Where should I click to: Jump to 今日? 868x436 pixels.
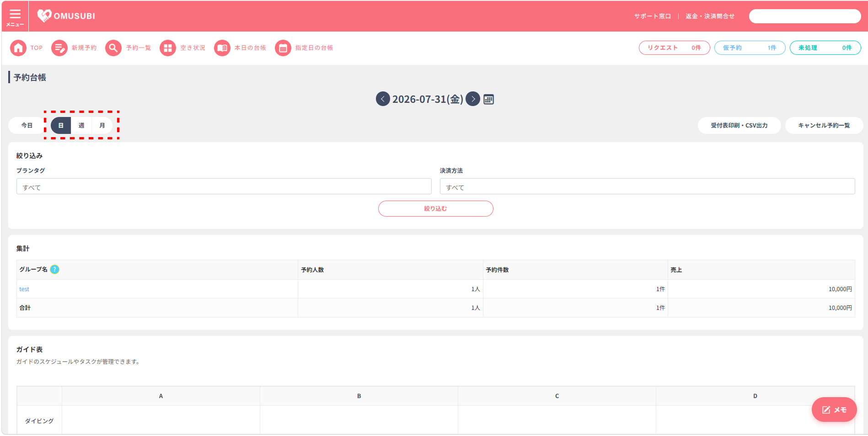pyautogui.click(x=27, y=125)
